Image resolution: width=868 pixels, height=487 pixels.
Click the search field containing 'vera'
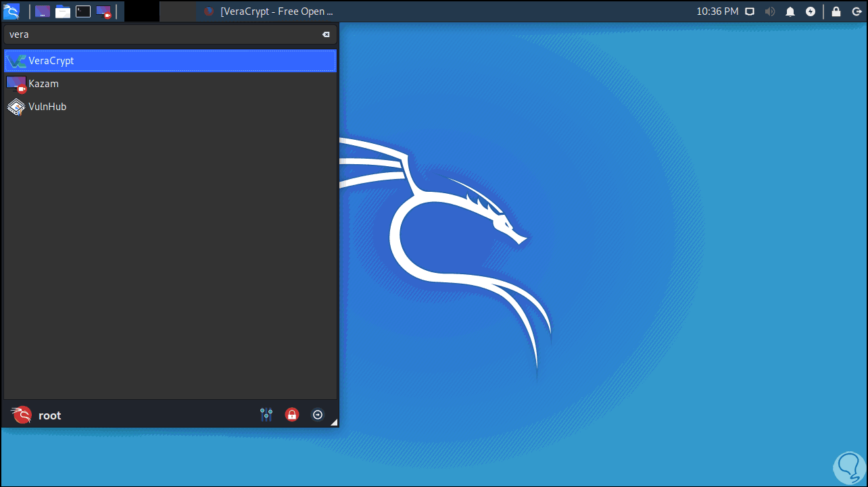point(170,34)
